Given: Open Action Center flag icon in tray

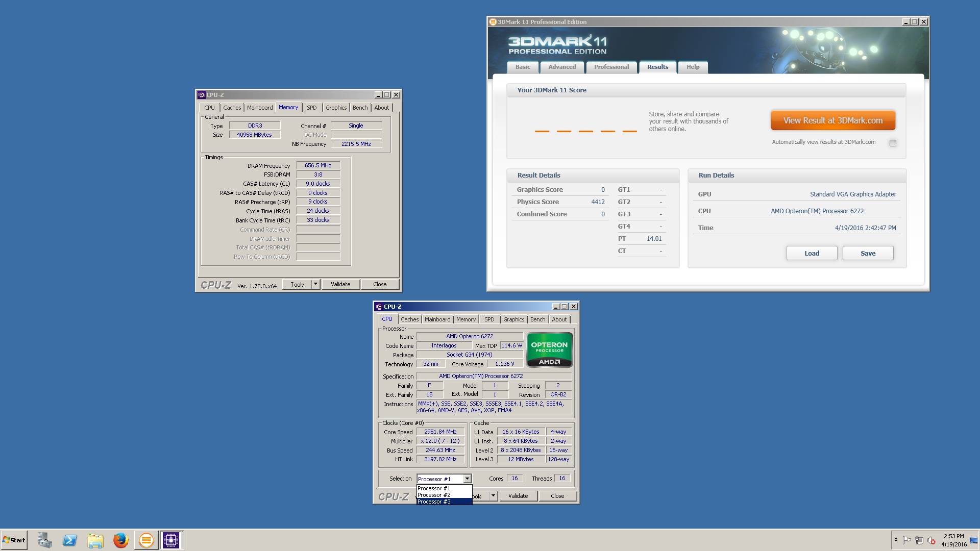Looking at the screenshot, I should click(x=907, y=540).
